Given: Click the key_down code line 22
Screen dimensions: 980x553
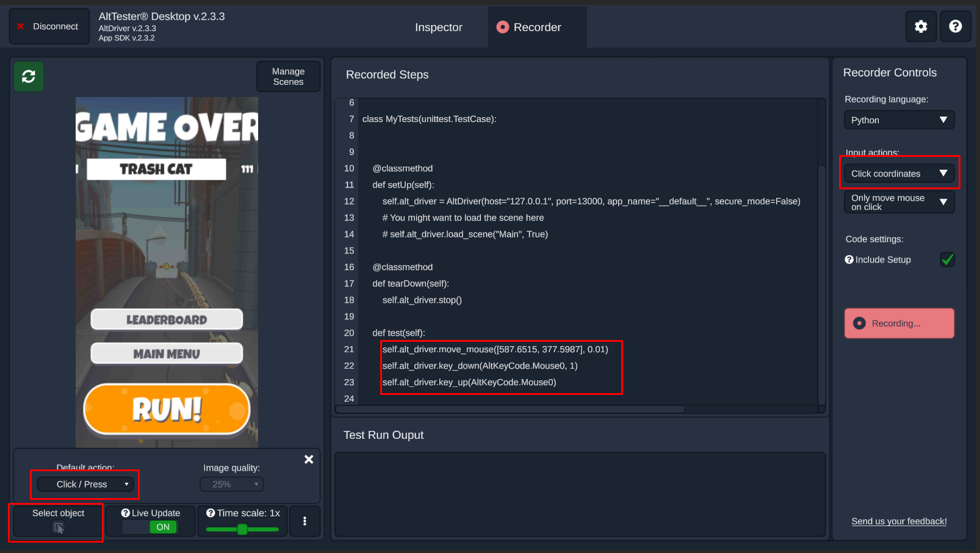Looking at the screenshot, I should [x=480, y=366].
